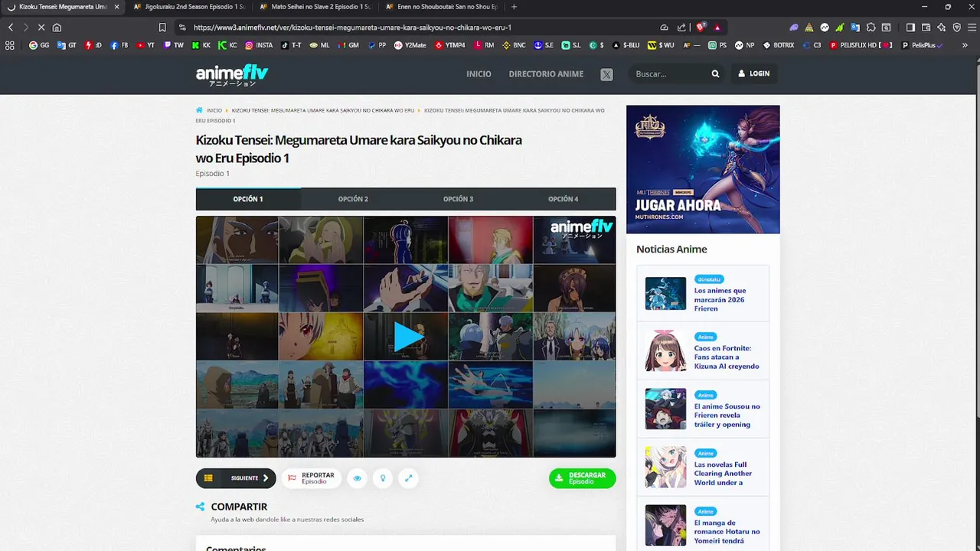Image resolution: width=980 pixels, height=551 pixels.
Task: Open the Y2Mate bookmark
Action: click(410, 45)
